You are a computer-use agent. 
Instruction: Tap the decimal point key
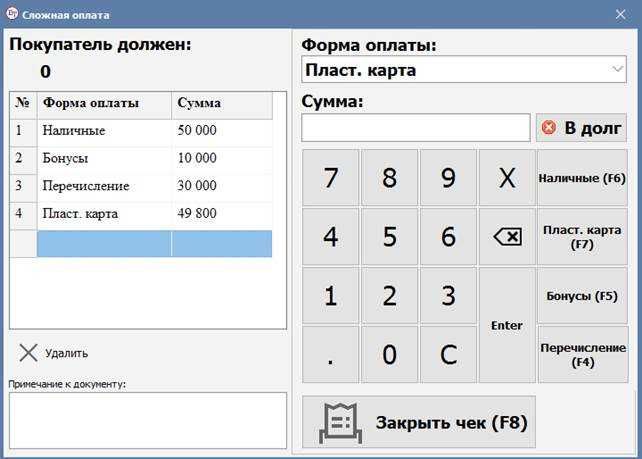coord(330,354)
